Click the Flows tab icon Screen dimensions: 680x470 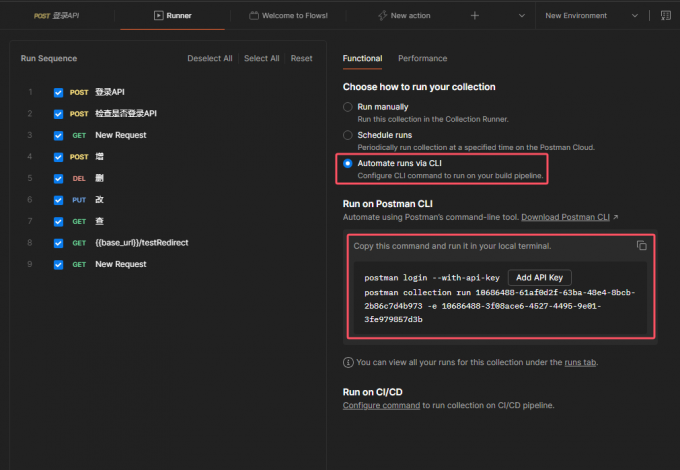point(254,16)
